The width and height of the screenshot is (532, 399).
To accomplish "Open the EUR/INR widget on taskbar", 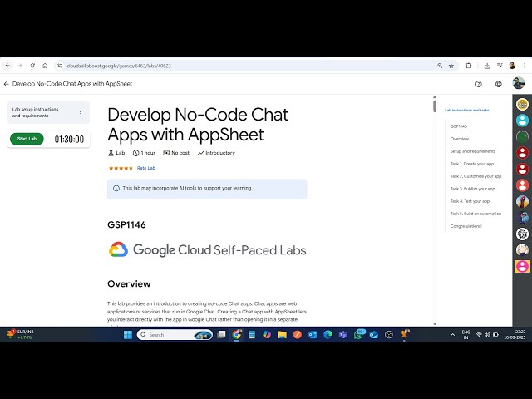I will [20, 334].
